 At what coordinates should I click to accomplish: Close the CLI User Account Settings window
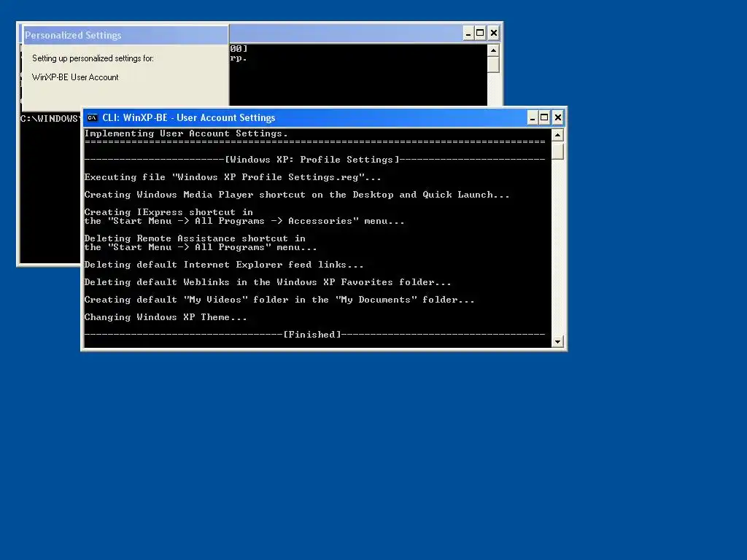(558, 117)
